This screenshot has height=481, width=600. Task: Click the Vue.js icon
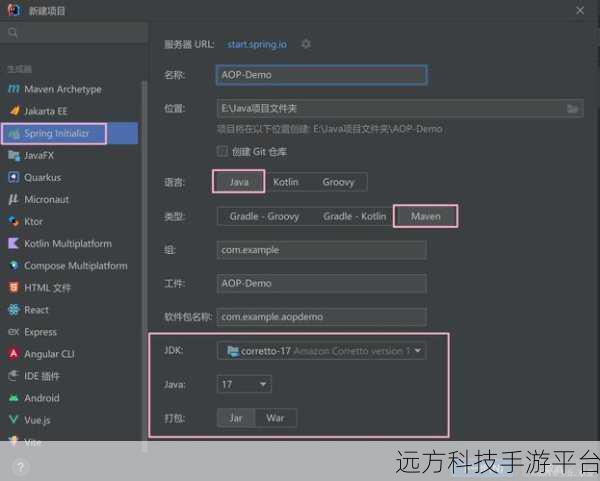[14, 419]
